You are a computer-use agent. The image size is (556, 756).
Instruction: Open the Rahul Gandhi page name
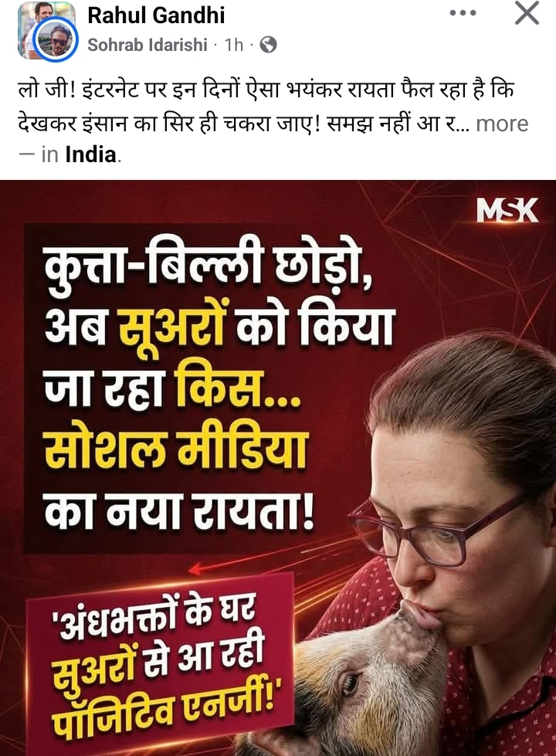pyautogui.click(x=156, y=15)
